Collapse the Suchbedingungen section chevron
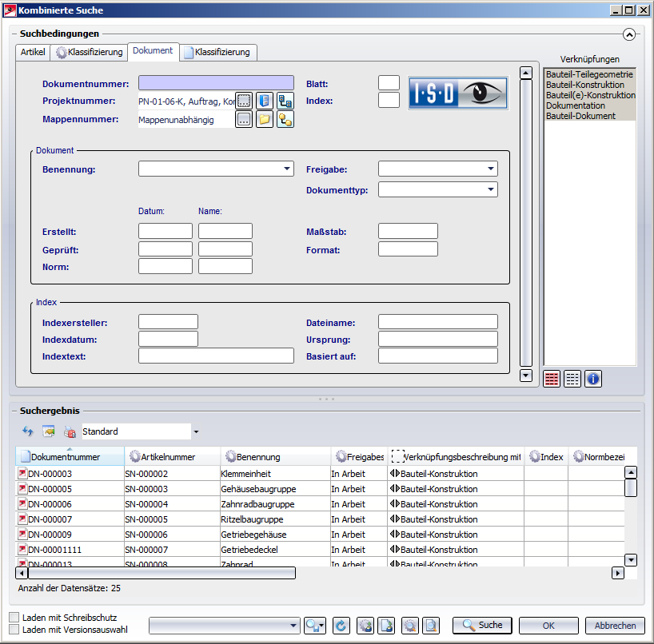Image resolution: width=654 pixels, height=644 pixels. 629,34
